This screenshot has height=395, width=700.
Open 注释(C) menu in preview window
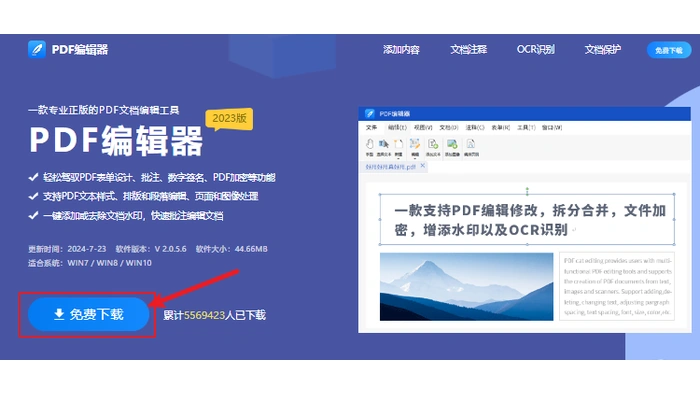(x=475, y=128)
